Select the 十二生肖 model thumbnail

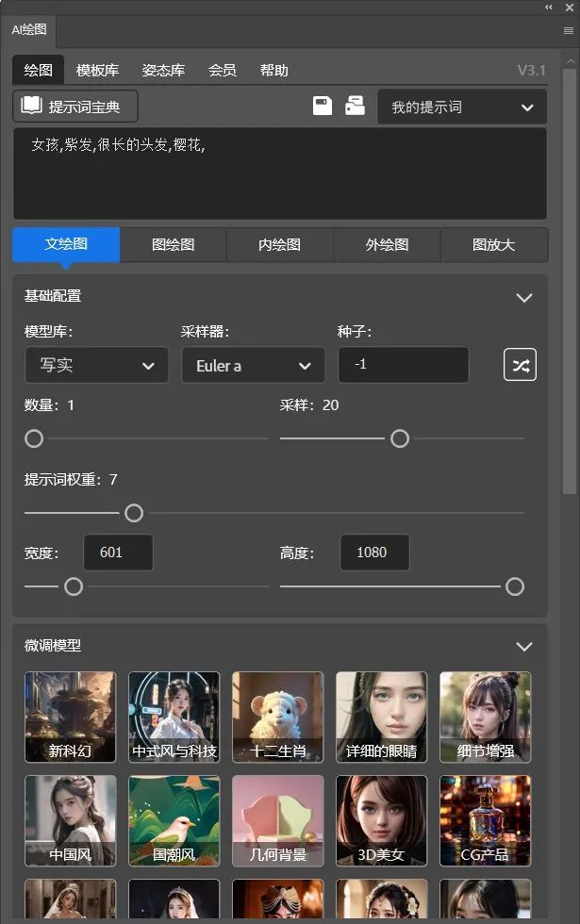[x=277, y=718]
